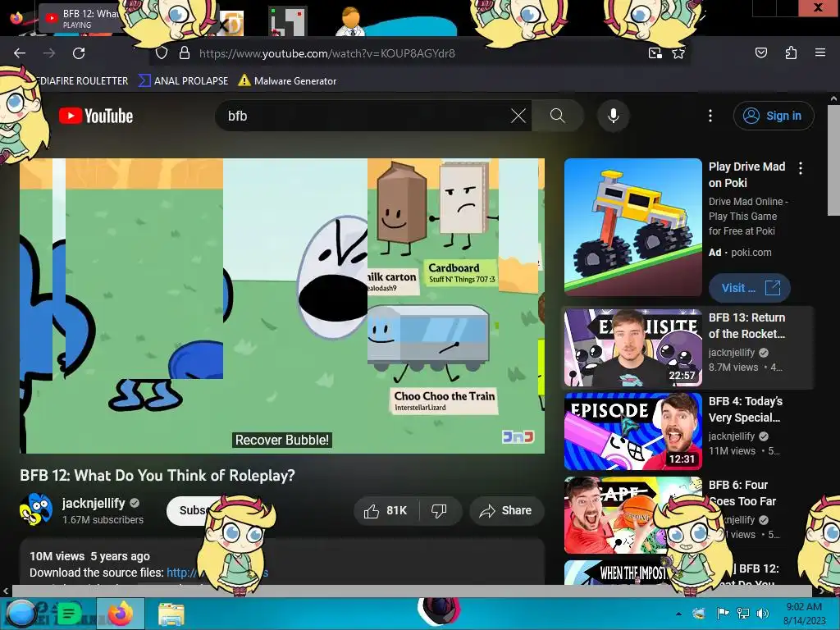Clear the bfb search text
Image resolution: width=840 pixels, height=630 pixels.
518,116
